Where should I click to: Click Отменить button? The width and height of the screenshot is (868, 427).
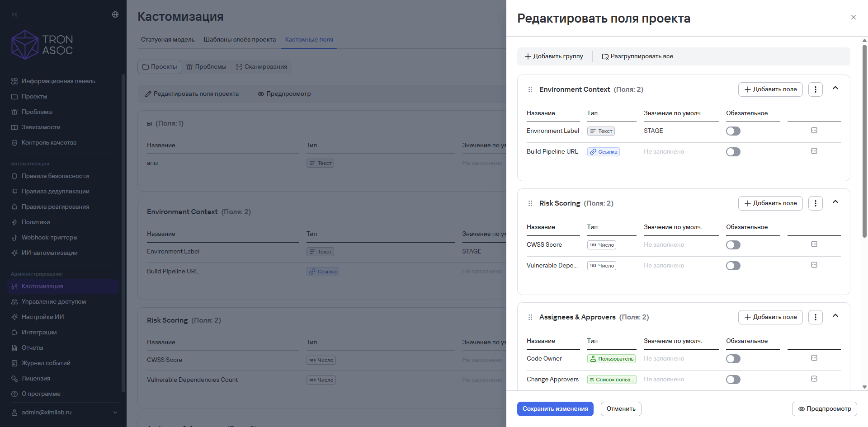[621, 409]
